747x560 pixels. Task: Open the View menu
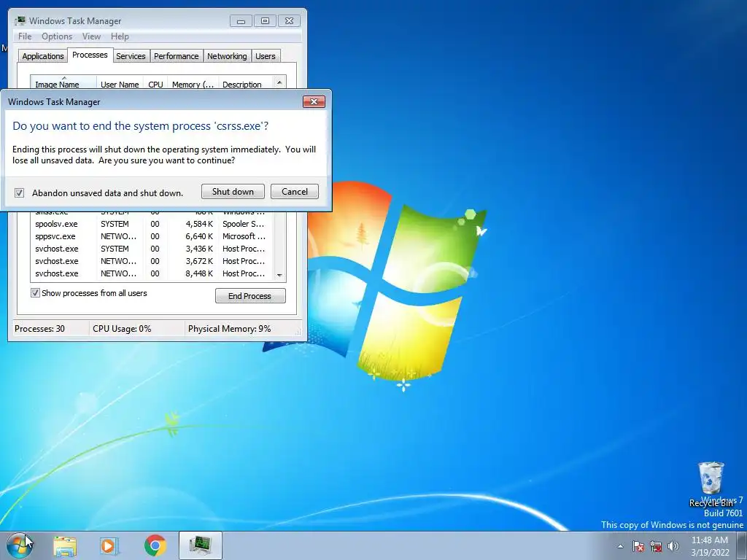click(91, 36)
